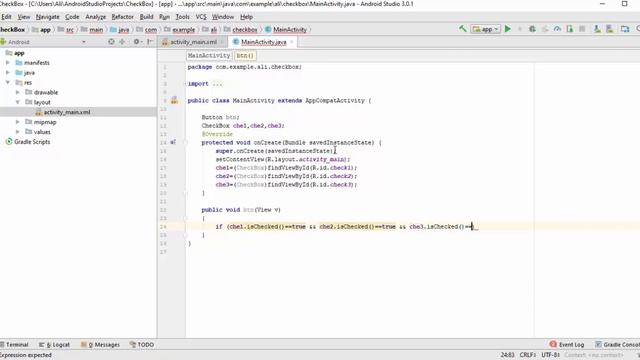The height and width of the screenshot is (360, 640).
Task: Click the override gutter icon at line 14
Action: click(x=173, y=142)
